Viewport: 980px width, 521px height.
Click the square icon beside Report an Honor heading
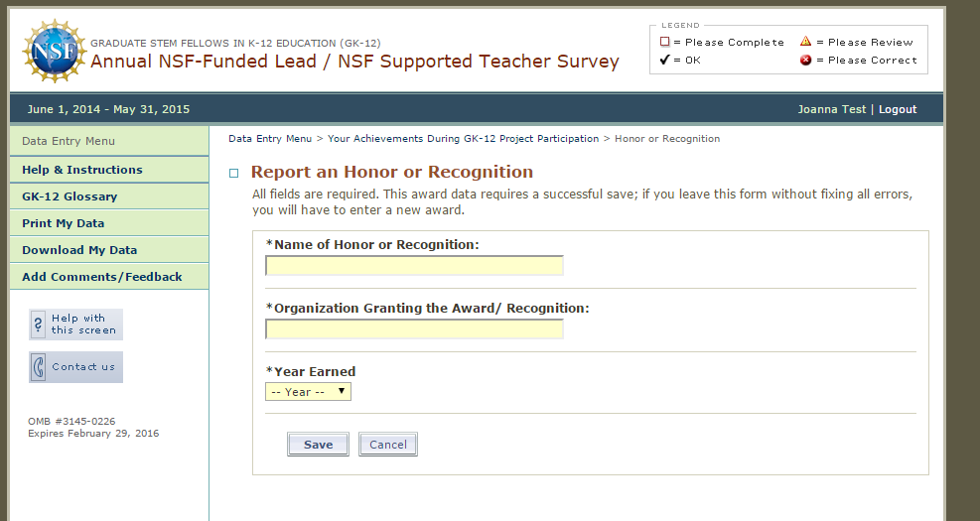pos(234,174)
